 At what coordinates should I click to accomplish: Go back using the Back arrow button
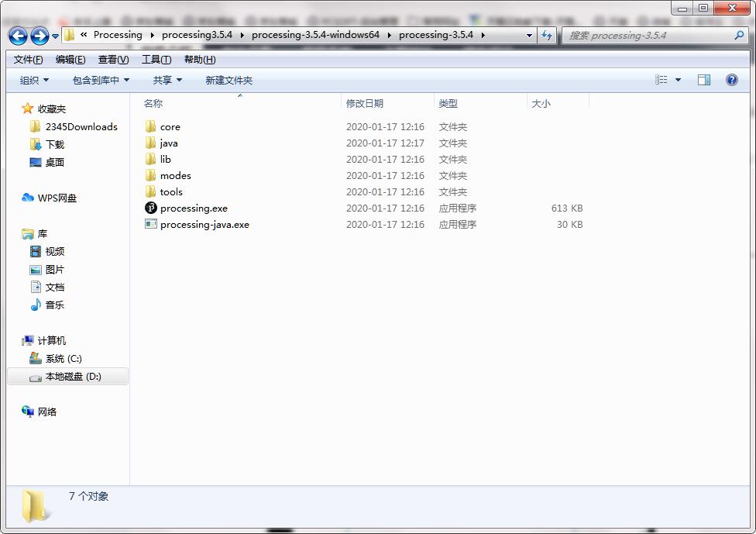[x=18, y=36]
